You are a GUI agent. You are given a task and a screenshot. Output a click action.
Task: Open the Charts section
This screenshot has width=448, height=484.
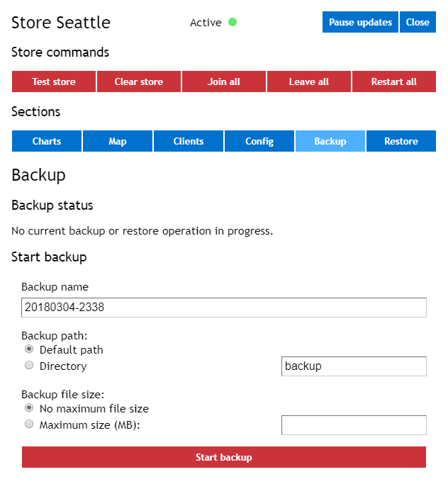tap(47, 141)
